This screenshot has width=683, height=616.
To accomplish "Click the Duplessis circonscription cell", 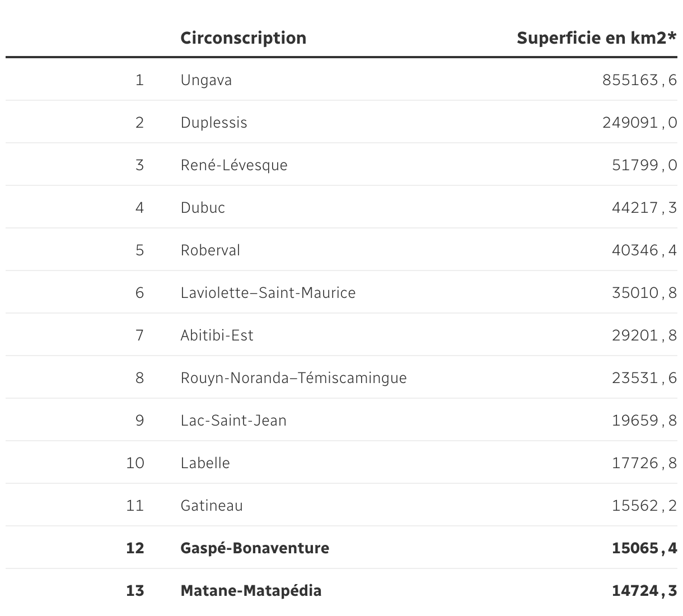I will click(213, 123).
